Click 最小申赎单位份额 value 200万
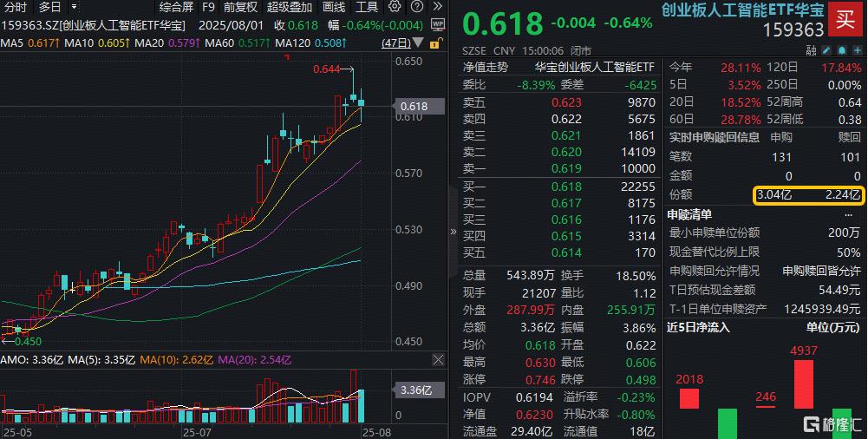 (844, 233)
